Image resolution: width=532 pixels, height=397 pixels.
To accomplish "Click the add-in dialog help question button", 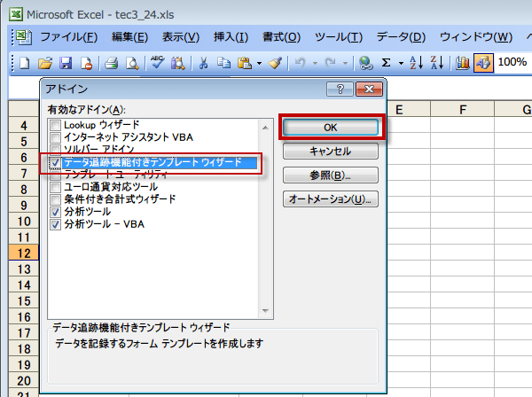I will (x=340, y=90).
